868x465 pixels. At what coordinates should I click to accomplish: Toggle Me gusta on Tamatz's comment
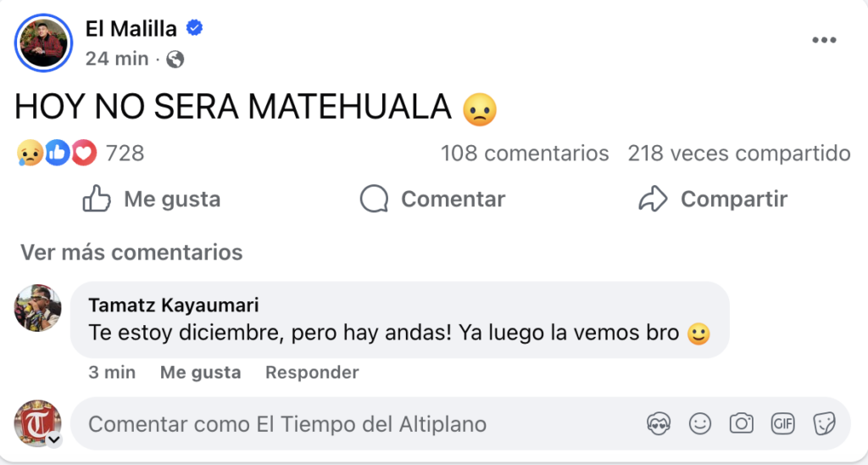tap(200, 373)
